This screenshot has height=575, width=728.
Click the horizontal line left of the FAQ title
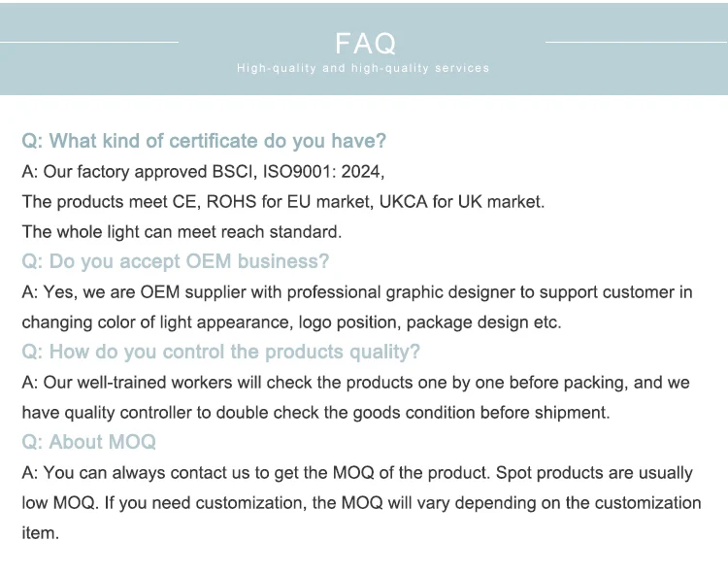point(89,43)
